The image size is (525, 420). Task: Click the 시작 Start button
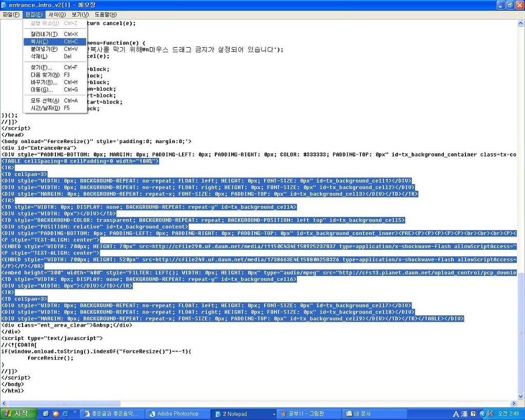[x=18, y=414]
